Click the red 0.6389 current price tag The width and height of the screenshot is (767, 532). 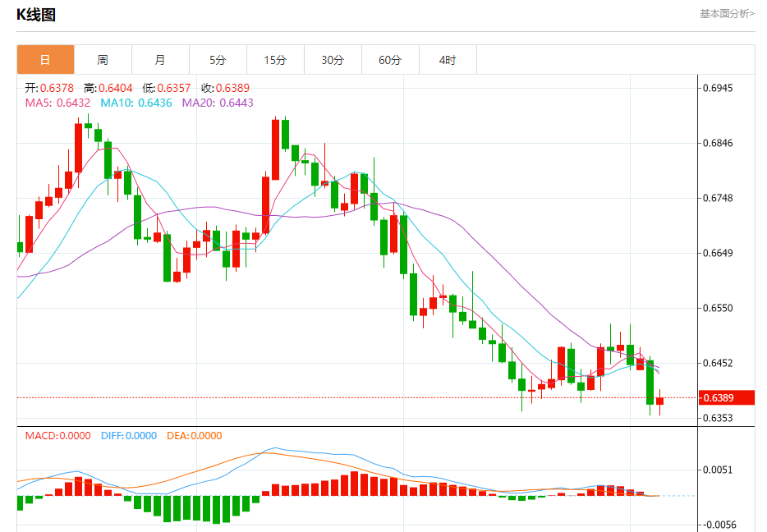[726, 397]
